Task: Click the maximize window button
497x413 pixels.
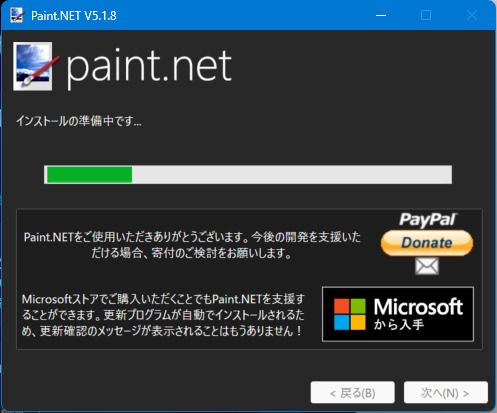Action: [x=426, y=15]
